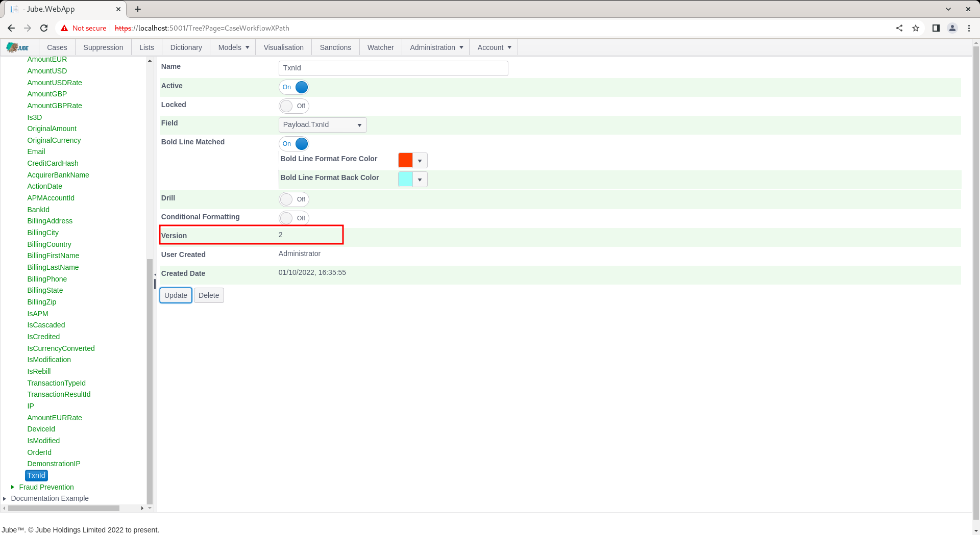The width and height of the screenshot is (980, 535).
Task: Enable the Drill switch
Action: tap(294, 199)
